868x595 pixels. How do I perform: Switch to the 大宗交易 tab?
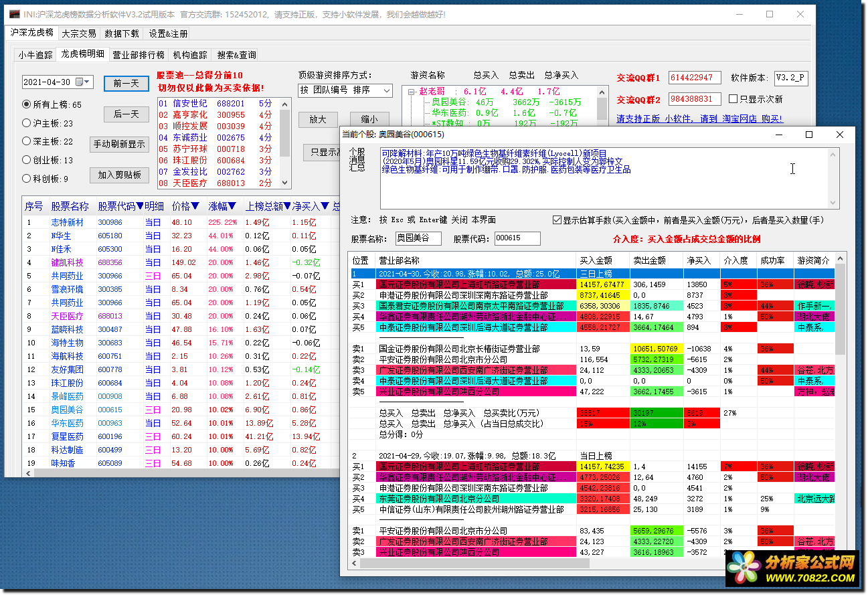(x=78, y=33)
